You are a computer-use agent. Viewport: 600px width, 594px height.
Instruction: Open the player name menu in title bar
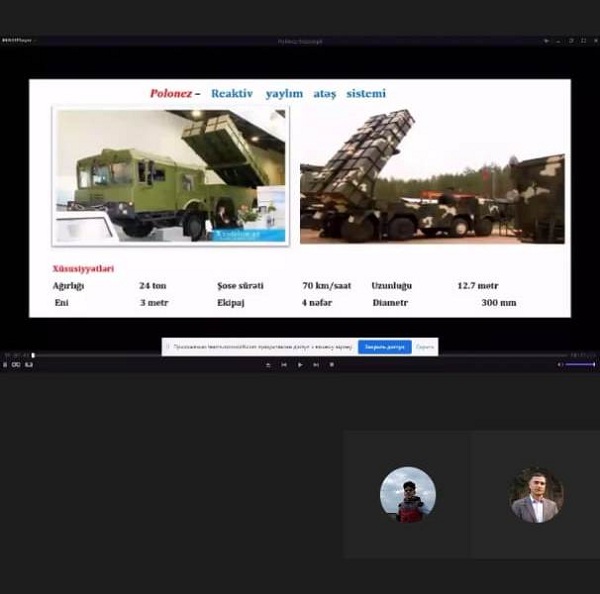coord(17,41)
